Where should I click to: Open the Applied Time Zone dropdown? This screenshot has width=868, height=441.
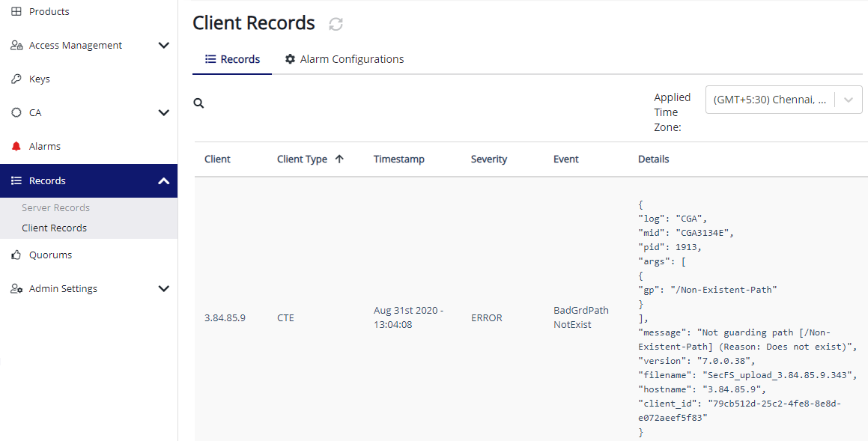click(x=783, y=99)
